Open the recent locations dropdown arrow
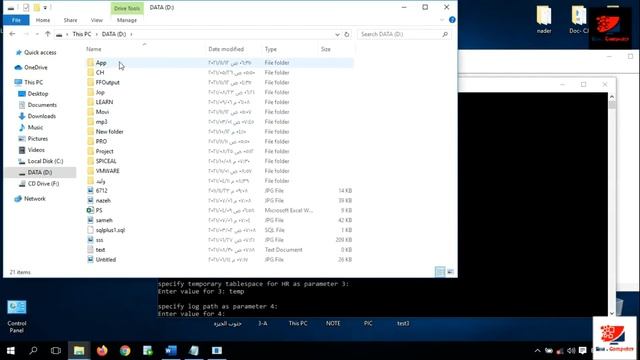 (37, 34)
